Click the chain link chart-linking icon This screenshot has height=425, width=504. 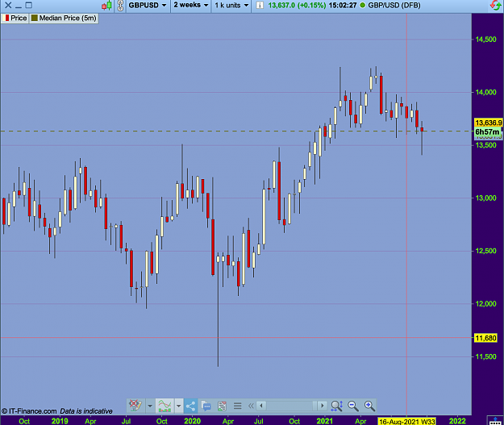(120, 6)
